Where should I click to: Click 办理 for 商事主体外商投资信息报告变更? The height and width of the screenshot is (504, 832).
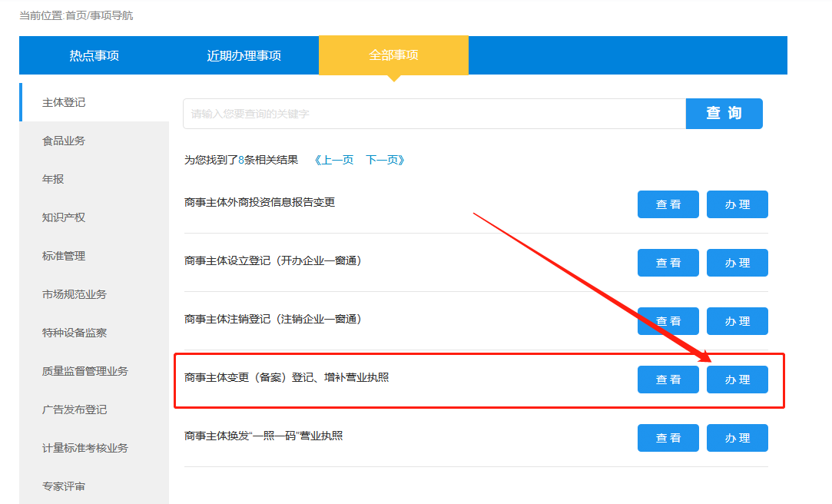(x=737, y=204)
